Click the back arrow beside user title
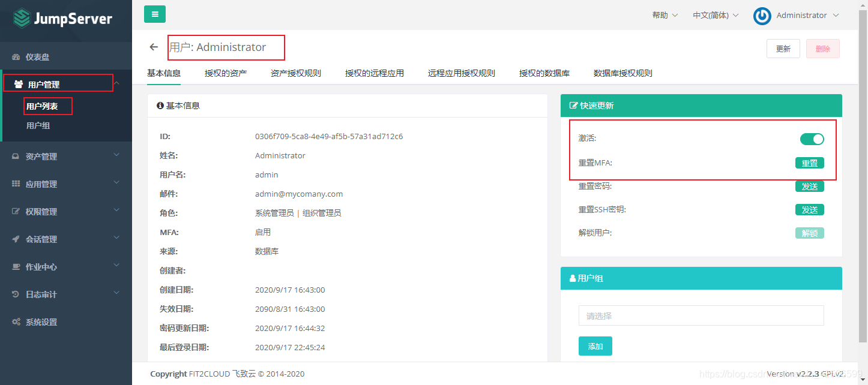 click(x=154, y=47)
